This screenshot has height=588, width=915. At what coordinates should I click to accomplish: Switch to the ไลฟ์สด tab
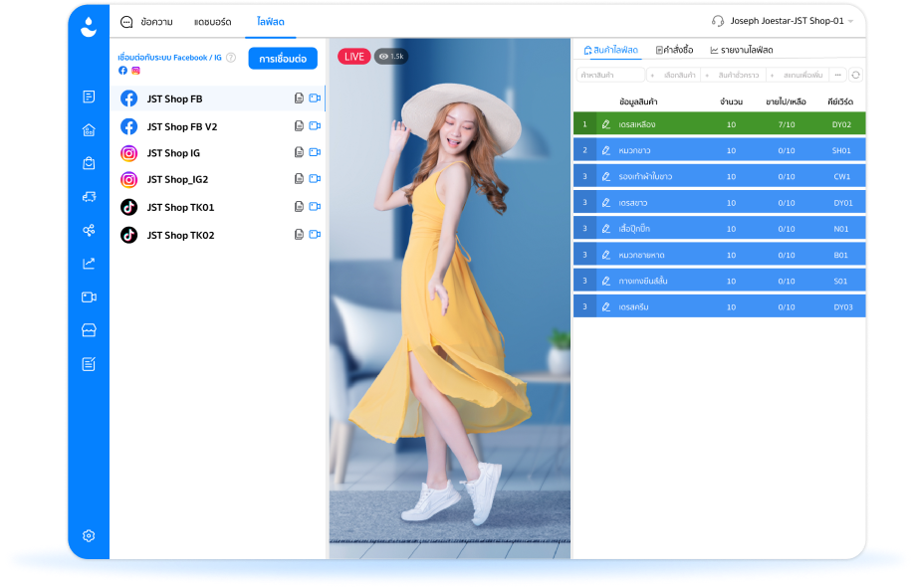[270, 22]
